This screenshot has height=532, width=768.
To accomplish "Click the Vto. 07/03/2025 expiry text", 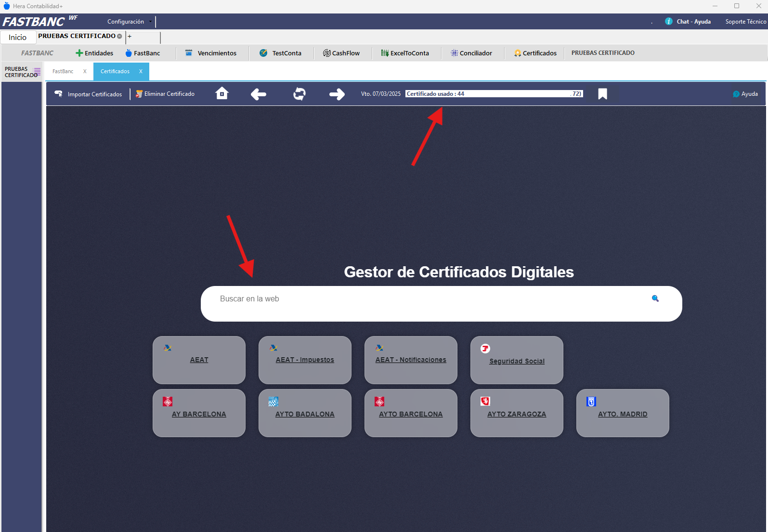I will (x=381, y=94).
